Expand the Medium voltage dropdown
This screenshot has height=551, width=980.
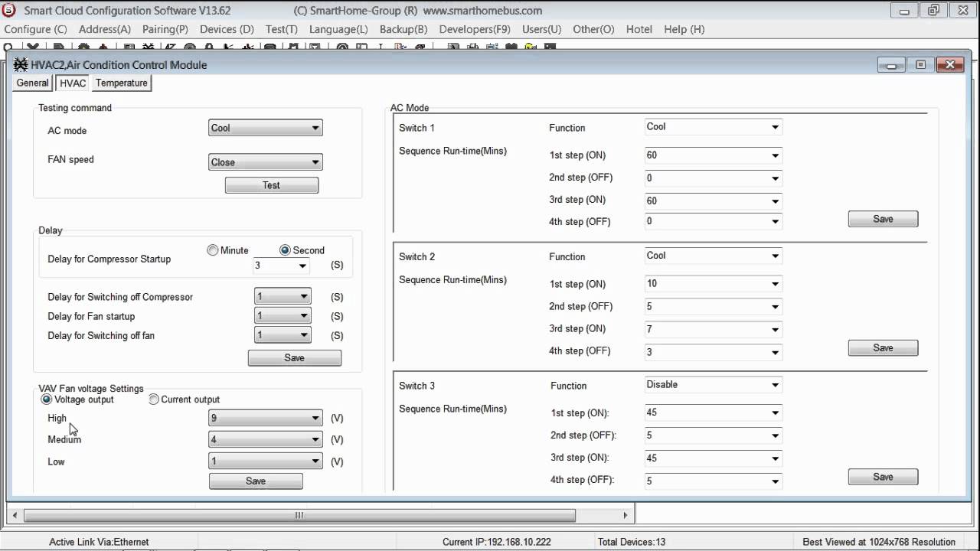[265, 439]
